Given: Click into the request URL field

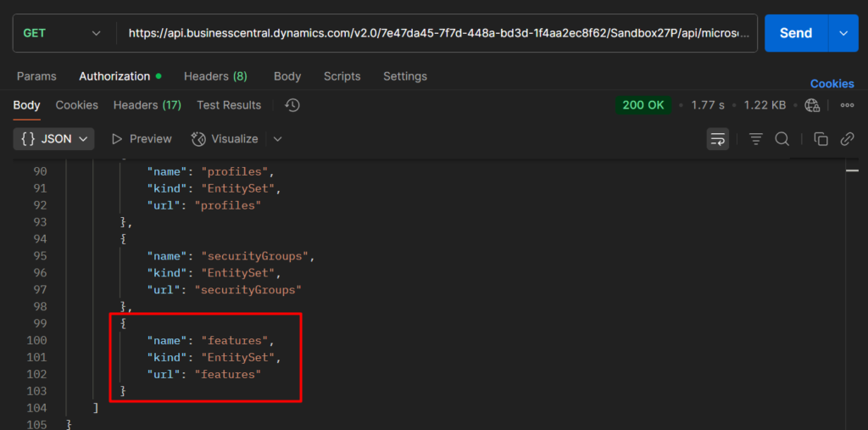Looking at the screenshot, I should [437, 33].
